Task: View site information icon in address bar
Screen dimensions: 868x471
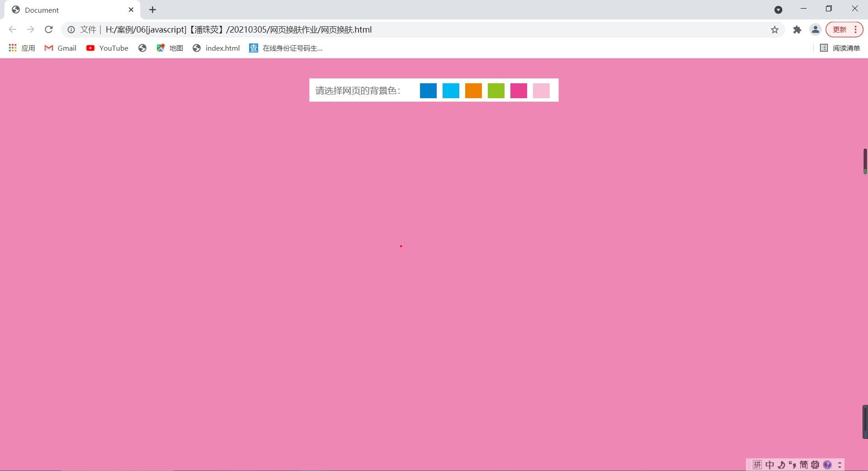Action: pos(71,29)
